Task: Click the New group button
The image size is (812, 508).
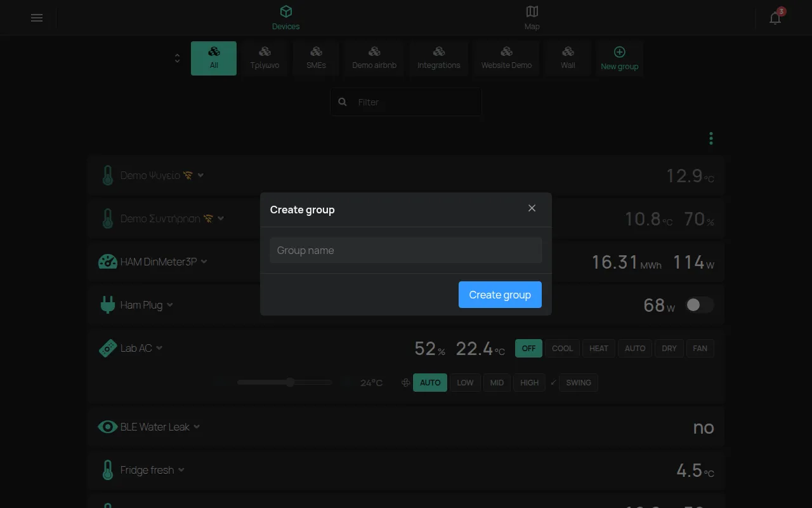Action: click(619, 58)
